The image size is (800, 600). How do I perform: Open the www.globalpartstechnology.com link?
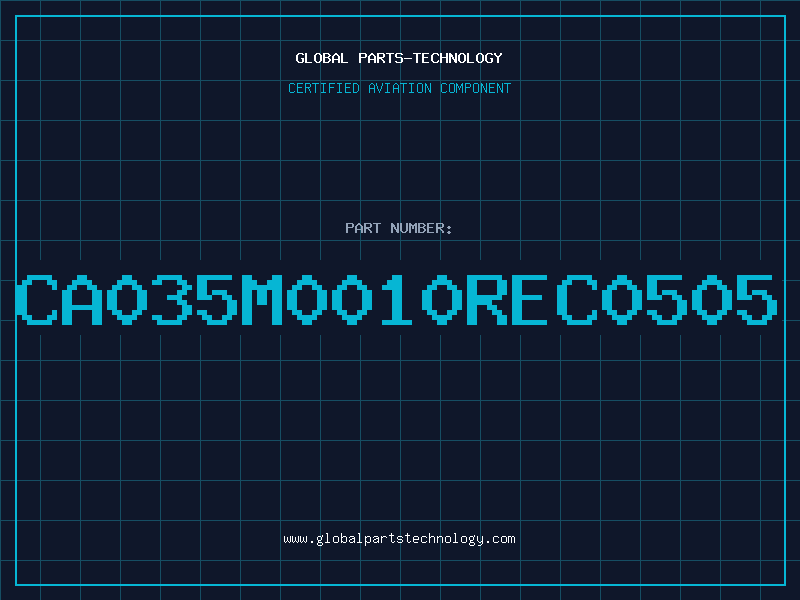pyautogui.click(x=399, y=539)
